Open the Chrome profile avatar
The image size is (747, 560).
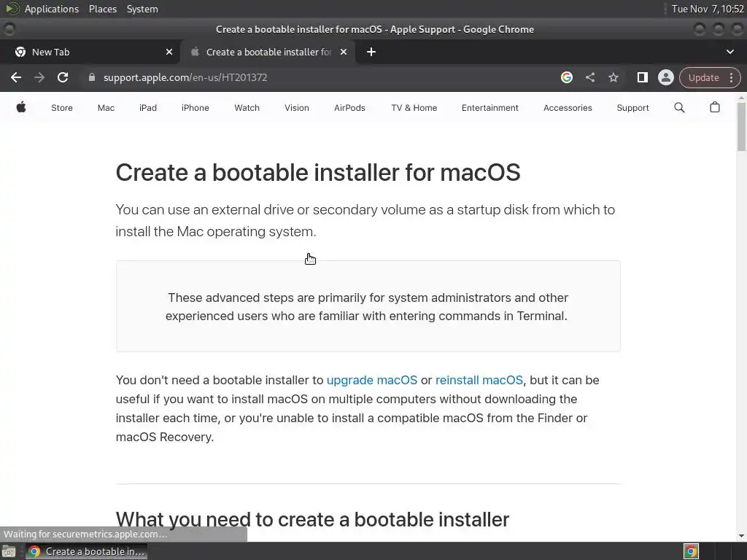pyautogui.click(x=665, y=77)
